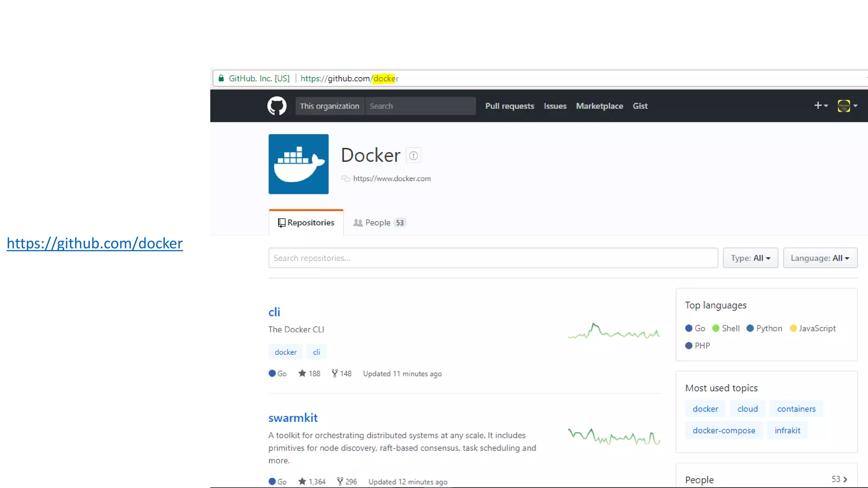Select the cloud topic

[748, 409]
